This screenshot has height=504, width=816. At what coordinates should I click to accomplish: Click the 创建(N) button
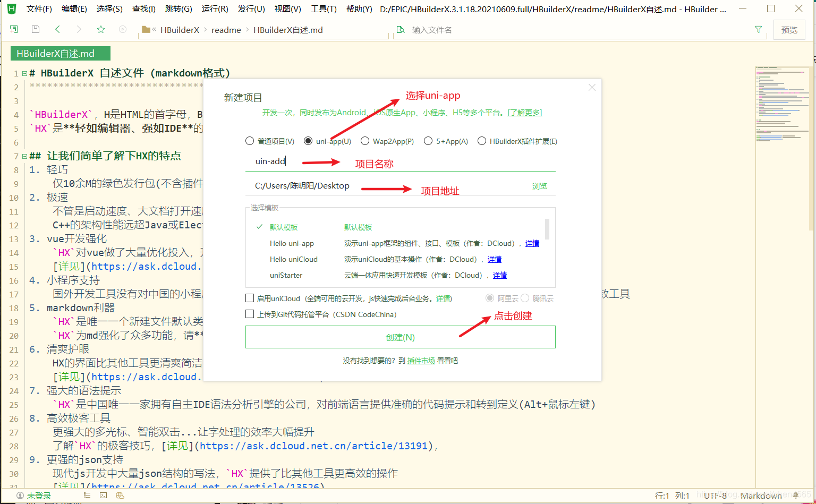point(401,337)
